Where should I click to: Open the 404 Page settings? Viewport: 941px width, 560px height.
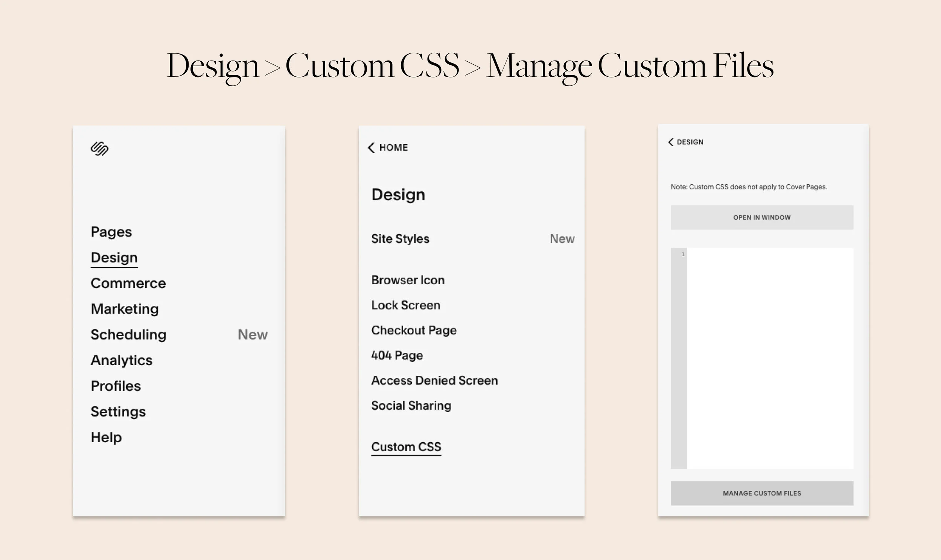[x=397, y=355]
